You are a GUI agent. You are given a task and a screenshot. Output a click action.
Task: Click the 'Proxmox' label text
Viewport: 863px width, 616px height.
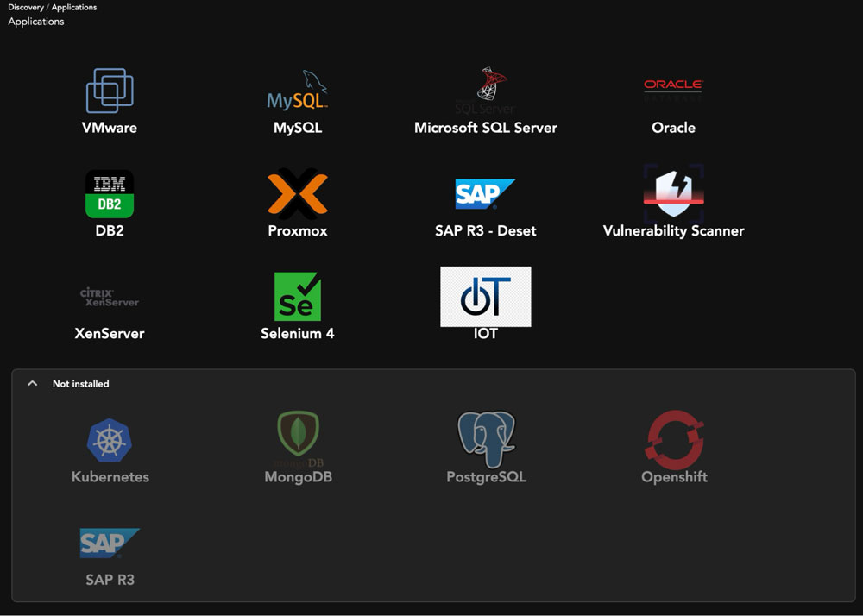(x=298, y=230)
